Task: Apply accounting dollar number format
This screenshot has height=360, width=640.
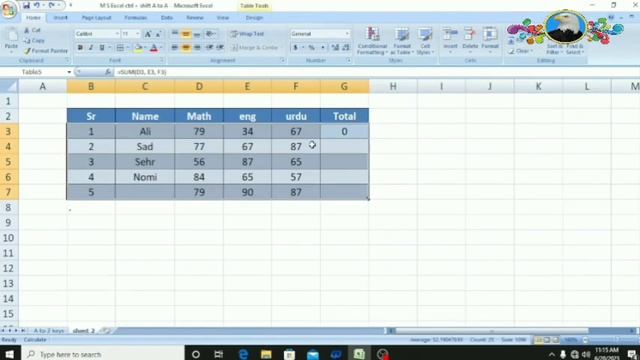Action: coord(296,48)
